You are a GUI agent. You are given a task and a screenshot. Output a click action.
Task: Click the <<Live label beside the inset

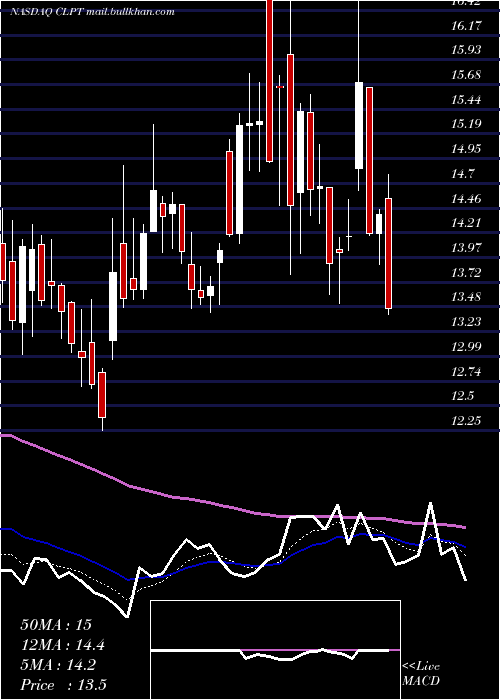click(x=421, y=667)
